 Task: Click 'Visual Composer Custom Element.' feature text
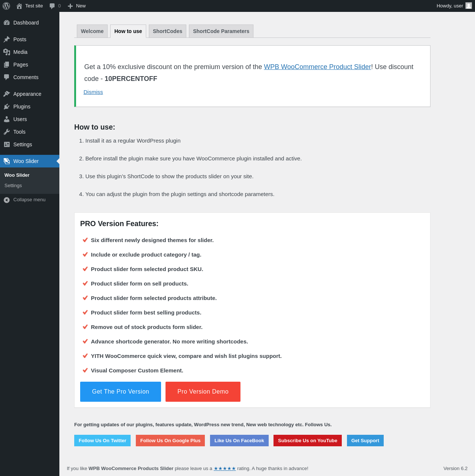(x=137, y=371)
